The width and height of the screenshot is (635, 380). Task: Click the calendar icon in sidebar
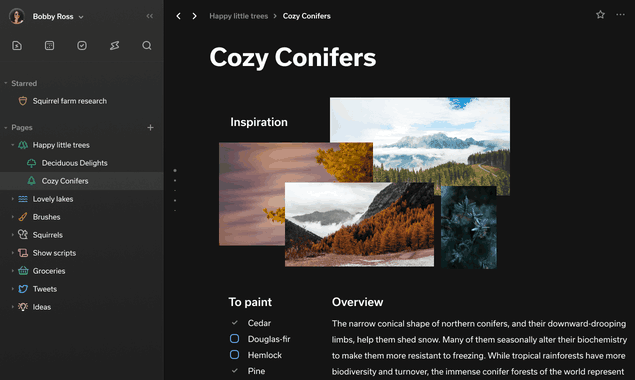(x=49, y=45)
